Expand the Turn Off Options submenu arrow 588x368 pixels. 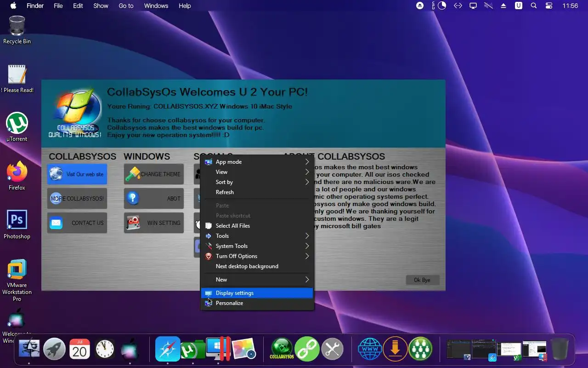click(307, 256)
